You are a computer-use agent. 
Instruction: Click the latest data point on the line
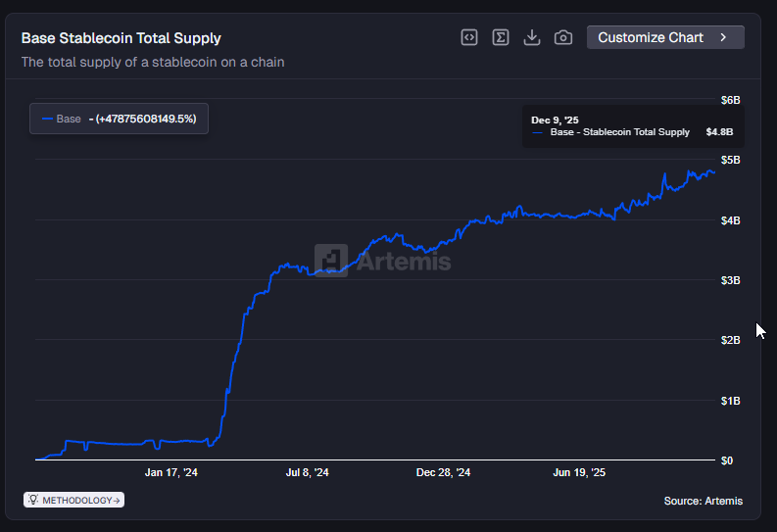[714, 171]
